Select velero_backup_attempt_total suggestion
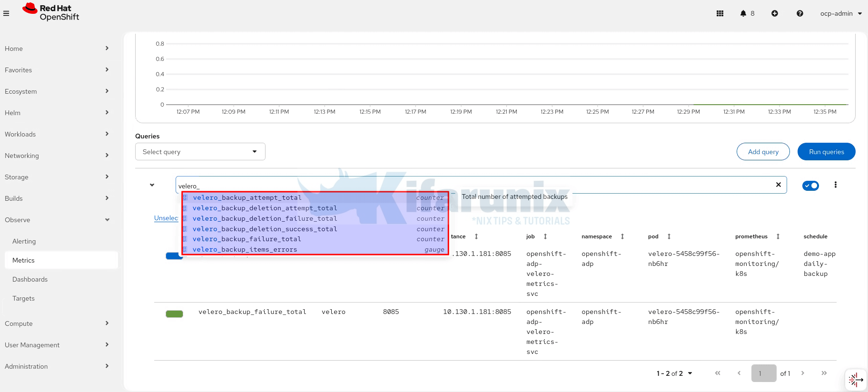The width and height of the screenshot is (868, 392). tap(315, 197)
